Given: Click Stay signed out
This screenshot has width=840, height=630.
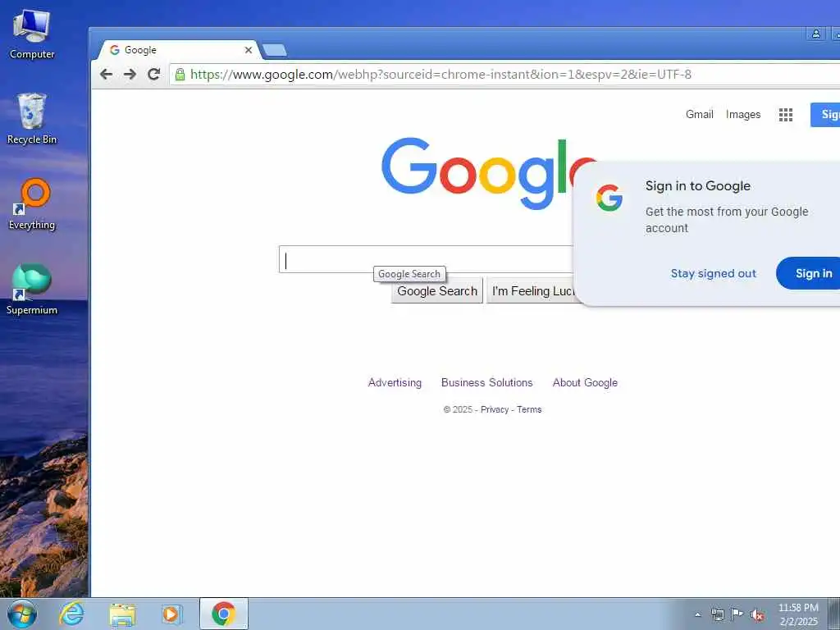Looking at the screenshot, I should [x=713, y=273].
